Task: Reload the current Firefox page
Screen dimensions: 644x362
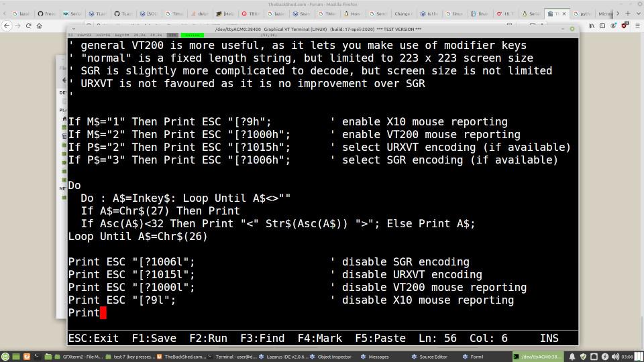Action: point(28,25)
